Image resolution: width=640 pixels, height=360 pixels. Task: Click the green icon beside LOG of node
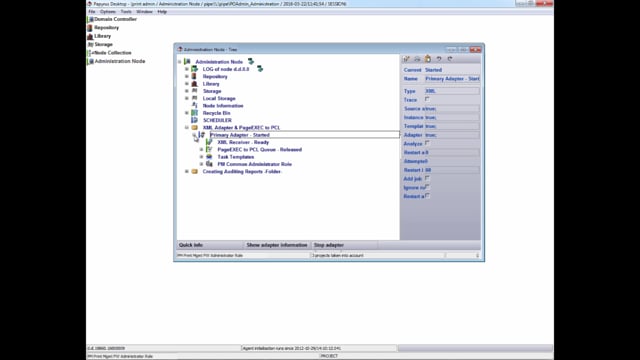point(260,69)
